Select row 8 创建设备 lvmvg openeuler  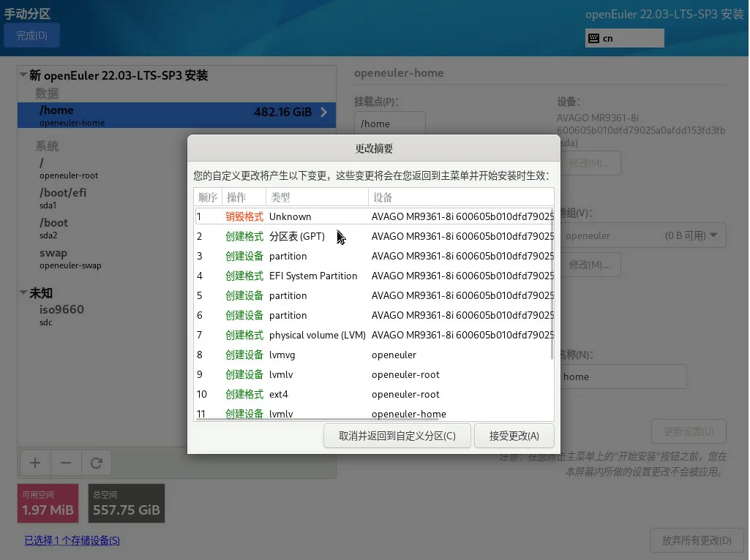pos(373,355)
